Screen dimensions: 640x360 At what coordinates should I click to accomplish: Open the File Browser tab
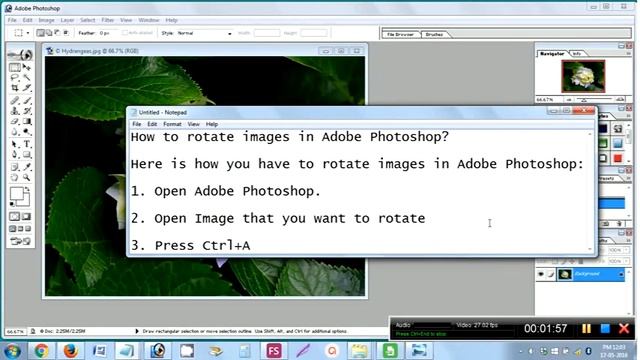point(400,34)
